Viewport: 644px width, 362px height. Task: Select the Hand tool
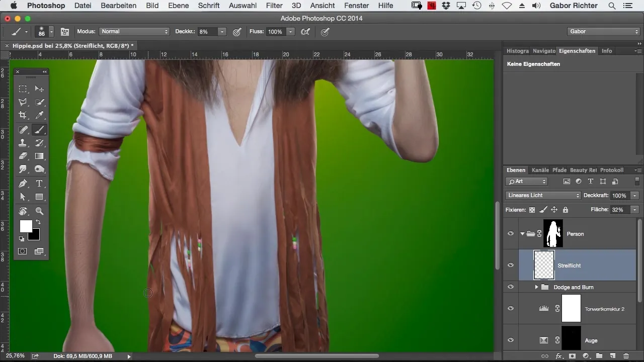[x=23, y=211]
